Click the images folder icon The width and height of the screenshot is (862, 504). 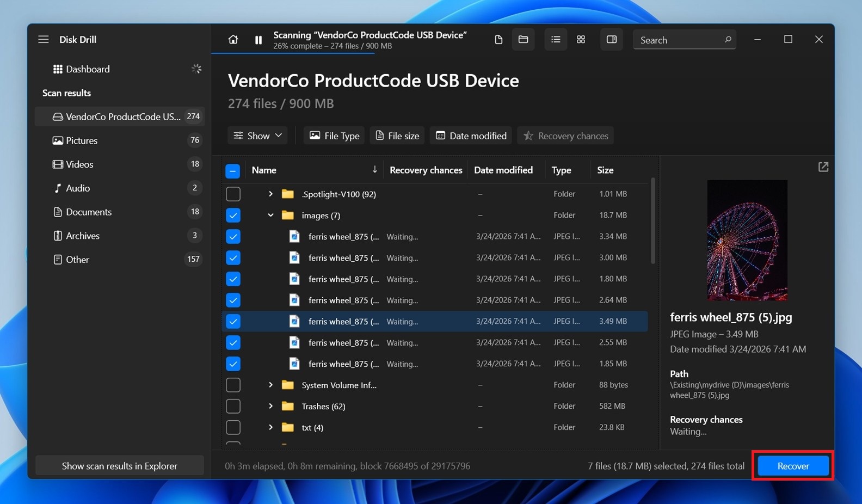point(288,215)
